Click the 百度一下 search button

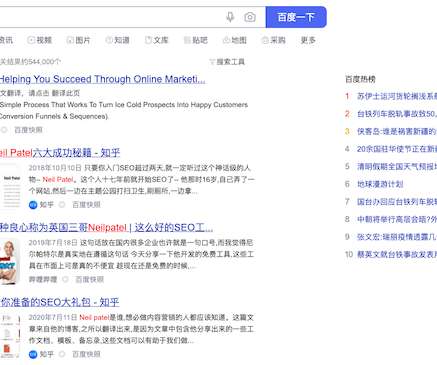[x=296, y=17]
